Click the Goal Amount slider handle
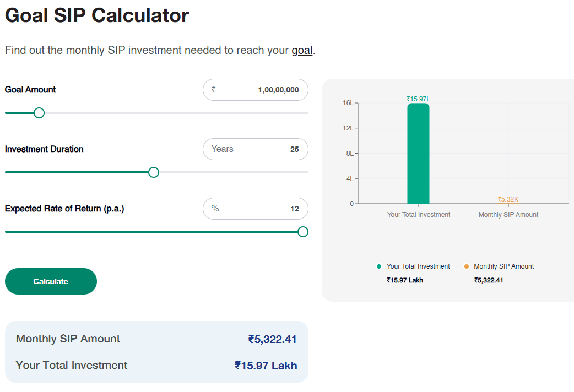 pos(39,113)
